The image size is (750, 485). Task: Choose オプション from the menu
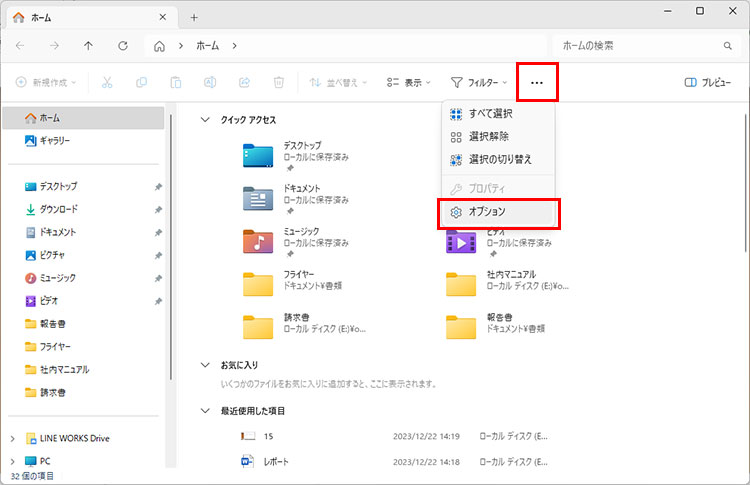tap(487, 212)
